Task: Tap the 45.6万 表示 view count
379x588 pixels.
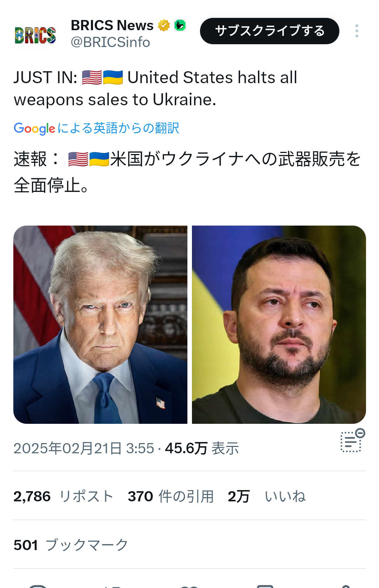Action: pyautogui.click(x=202, y=448)
